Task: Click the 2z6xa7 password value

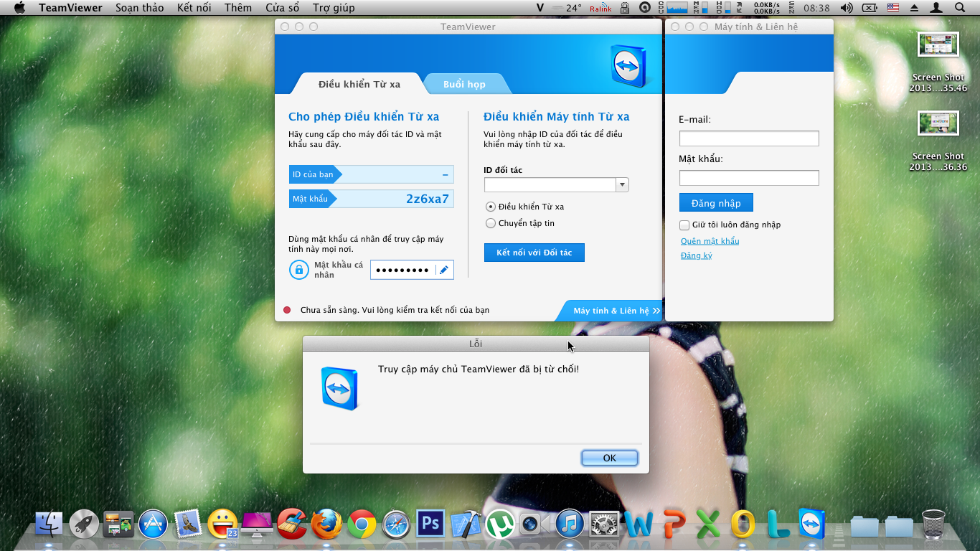Action: click(x=428, y=199)
